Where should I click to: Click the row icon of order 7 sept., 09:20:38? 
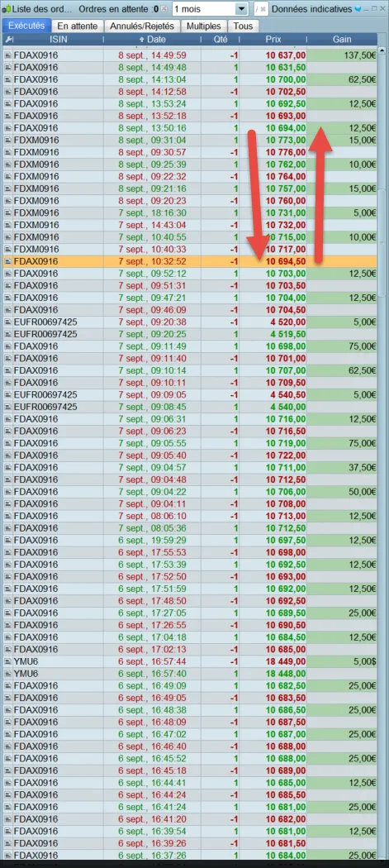[x=7, y=322]
